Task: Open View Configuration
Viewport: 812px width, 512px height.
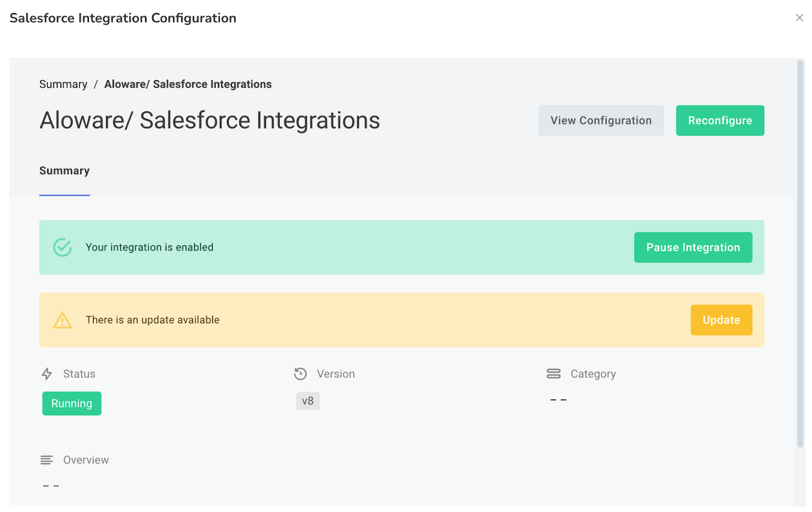Action: tap(601, 120)
